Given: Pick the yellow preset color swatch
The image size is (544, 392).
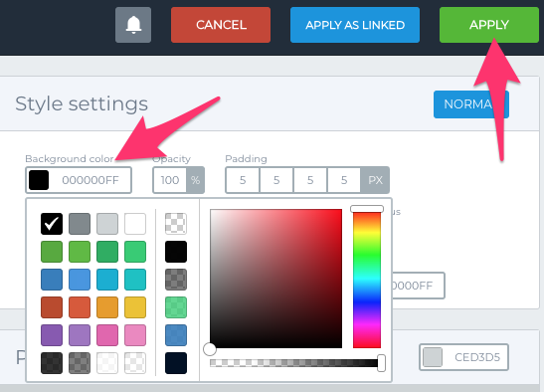Looking at the screenshot, I should point(135,307).
